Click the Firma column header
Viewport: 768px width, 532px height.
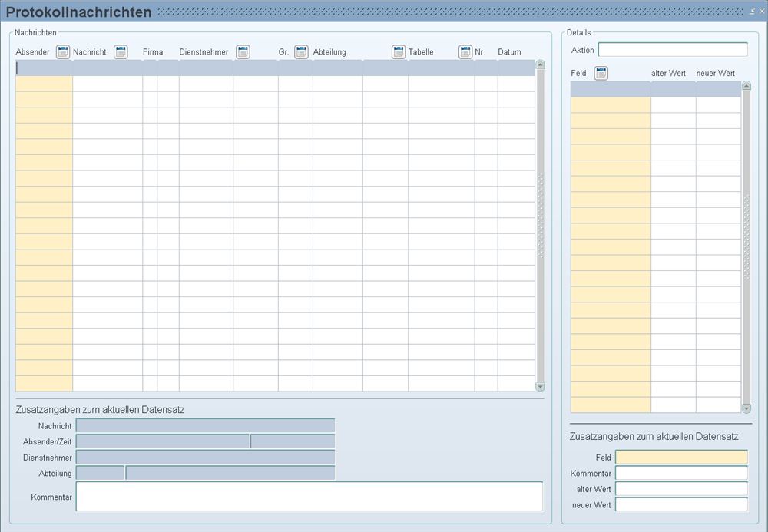pyautogui.click(x=153, y=52)
